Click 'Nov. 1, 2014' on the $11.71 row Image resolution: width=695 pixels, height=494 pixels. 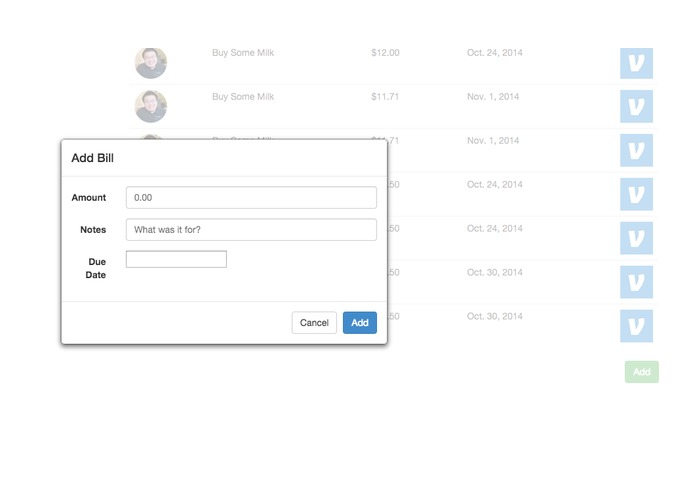click(x=493, y=97)
